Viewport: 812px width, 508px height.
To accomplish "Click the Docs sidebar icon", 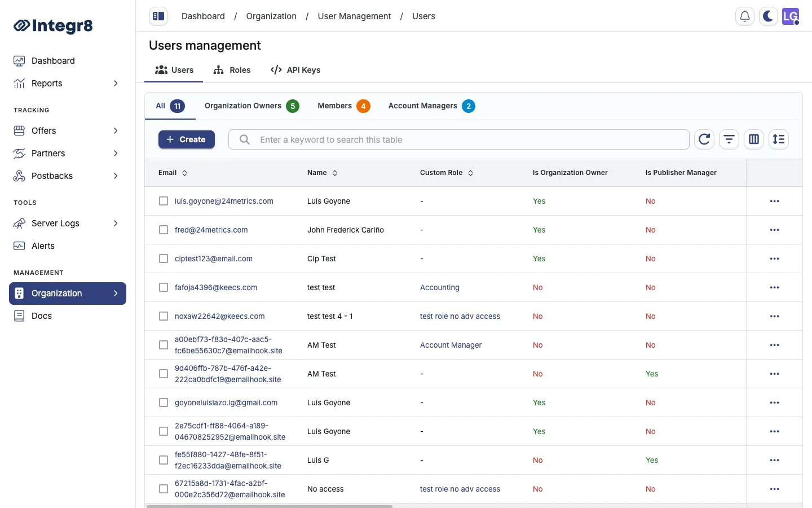I will 19,316.
